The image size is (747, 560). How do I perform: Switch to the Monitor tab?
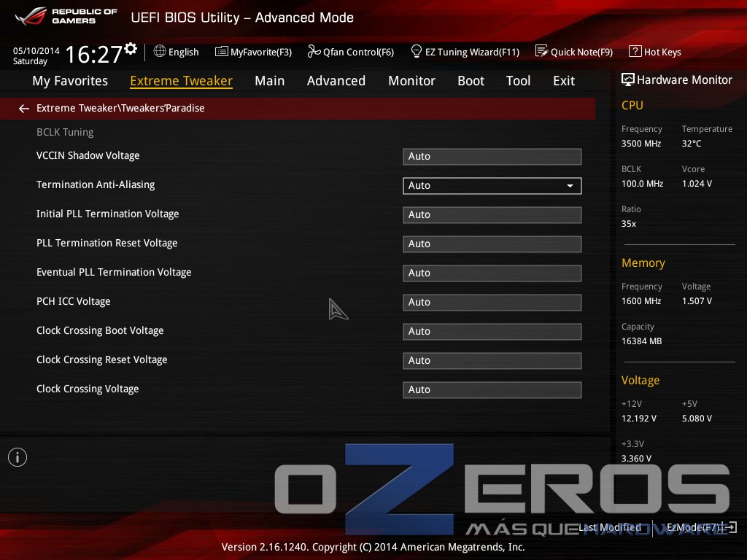[x=411, y=81]
